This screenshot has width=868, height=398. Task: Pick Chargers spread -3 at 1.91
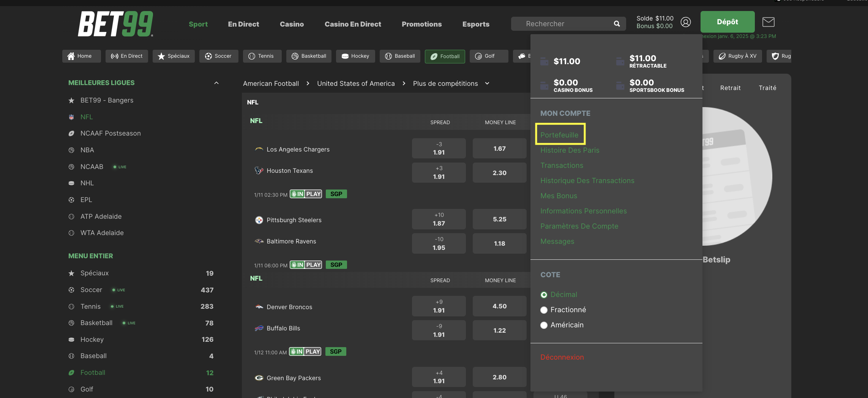(439, 148)
